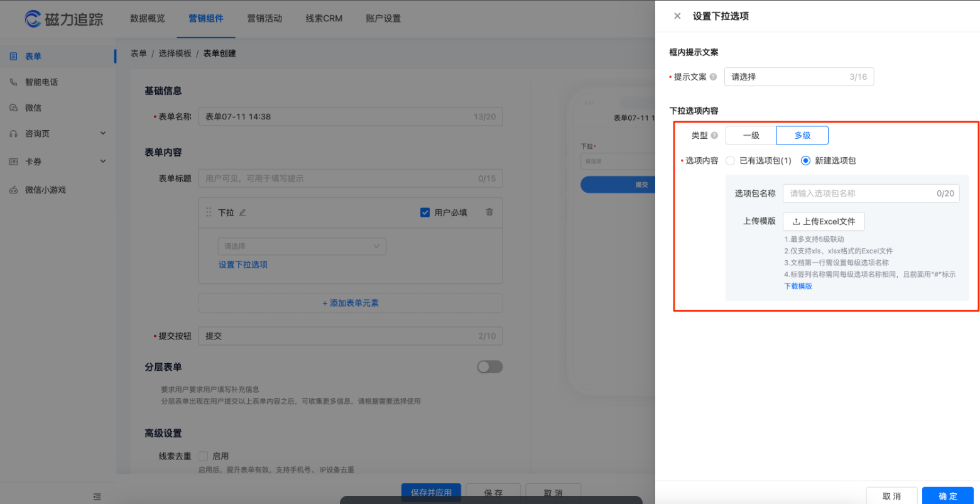This screenshot has width=980, height=504.
Task: Click the 下载模版 download template link
Action: click(797, 286)
